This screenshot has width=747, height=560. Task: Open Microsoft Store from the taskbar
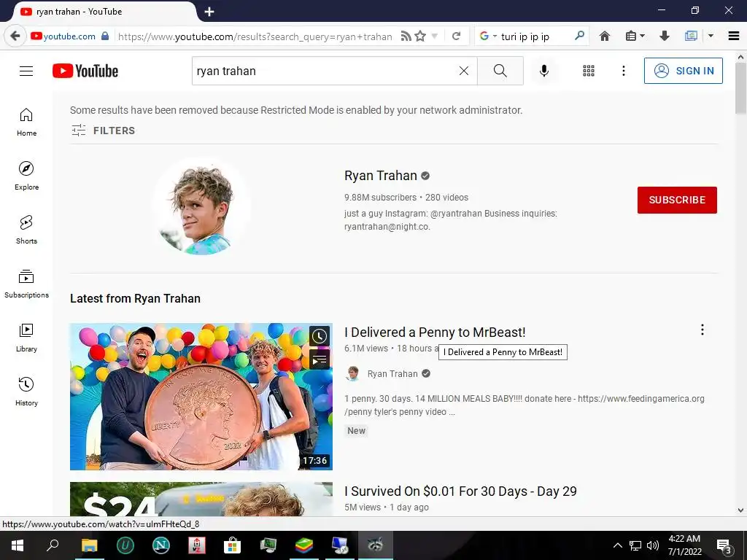(232, 545)
